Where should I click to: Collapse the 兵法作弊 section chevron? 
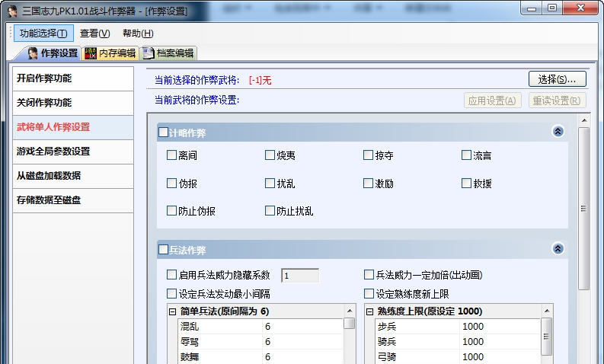(x=558, y=249)
